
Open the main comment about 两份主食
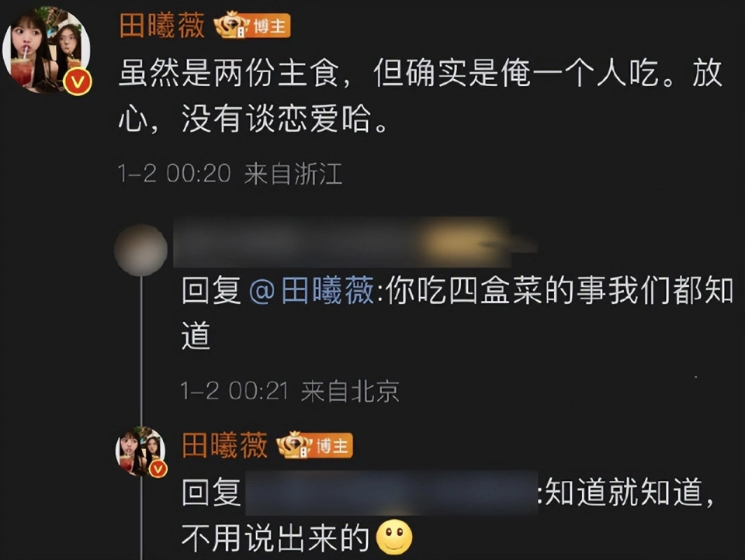(421, 95)
